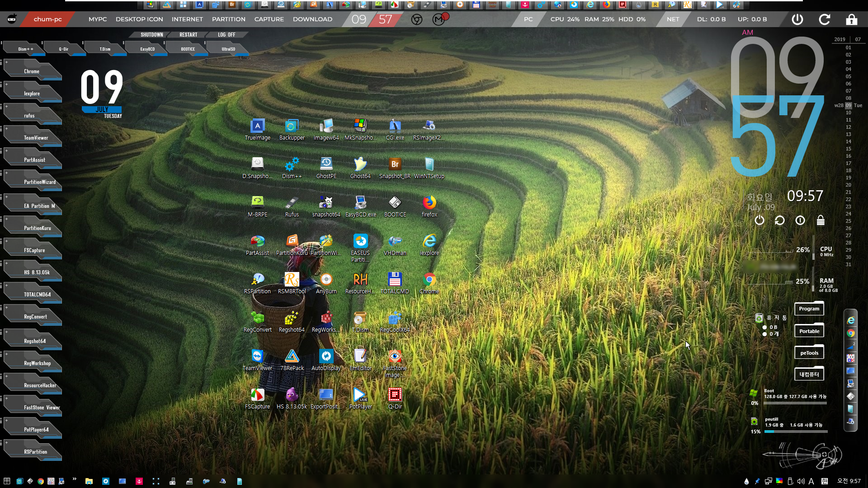Click the volume icon in system tray

coord(801,481)
